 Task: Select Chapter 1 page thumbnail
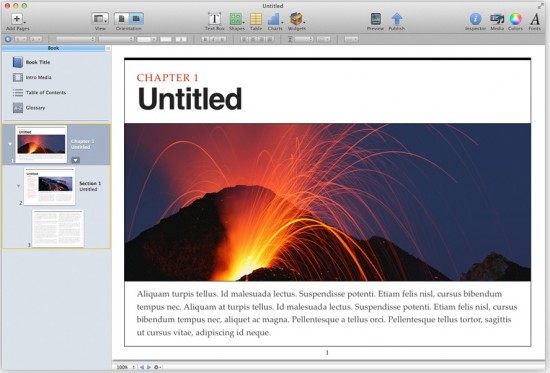click(41, 144)
